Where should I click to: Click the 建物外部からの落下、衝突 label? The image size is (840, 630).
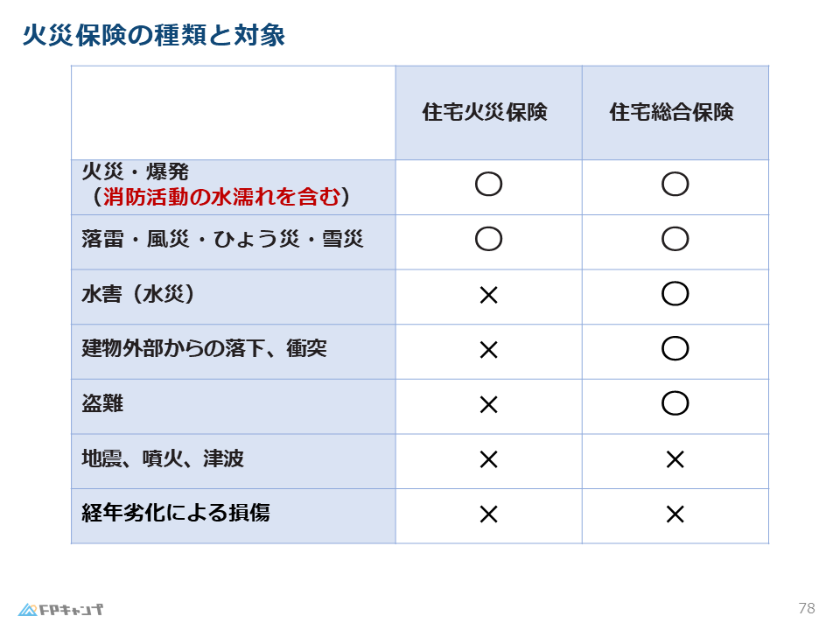(204, 349)
